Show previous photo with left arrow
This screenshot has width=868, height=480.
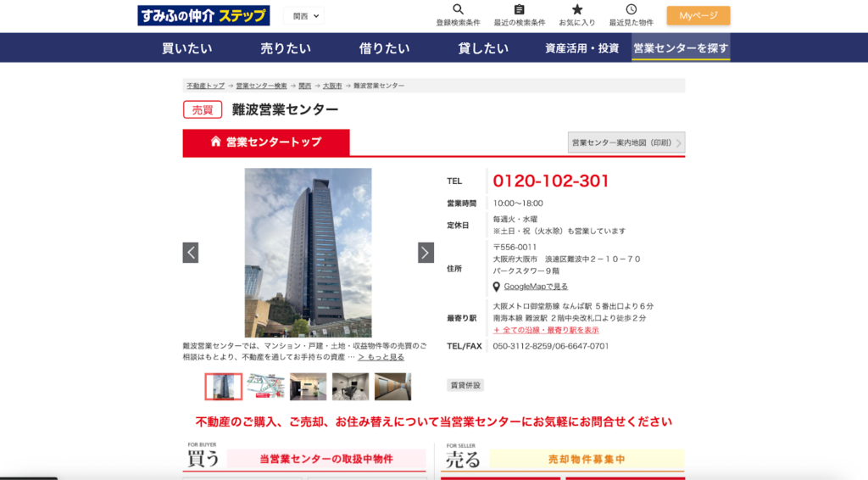coord(191,253)
